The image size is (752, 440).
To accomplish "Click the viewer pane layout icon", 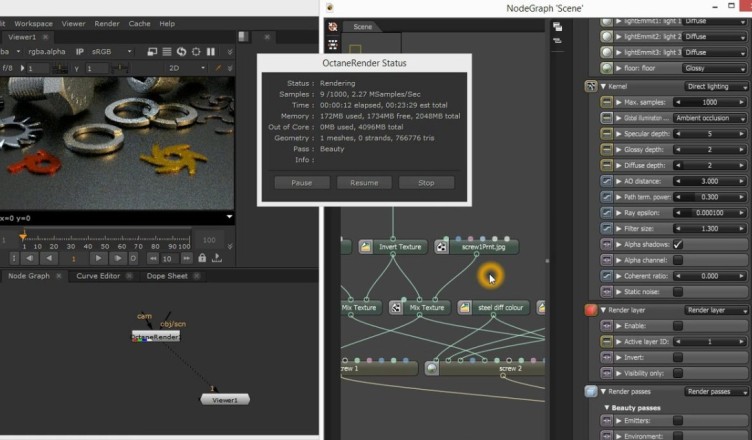I will tap(244, 37).
